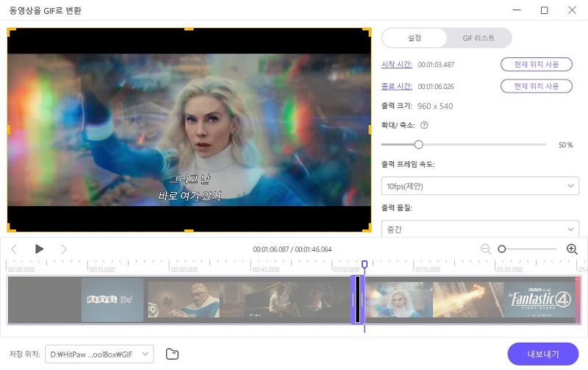Switch to the GIF 리스트 tab
Screen dimensions: 588x370
pos(478,38)
